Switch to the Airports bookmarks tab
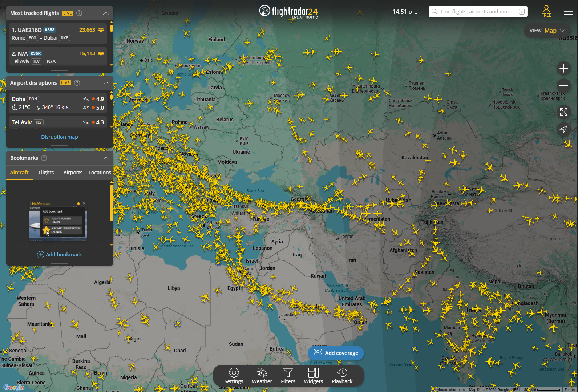Viewport: 578px width, 392px height. (73, 173)
